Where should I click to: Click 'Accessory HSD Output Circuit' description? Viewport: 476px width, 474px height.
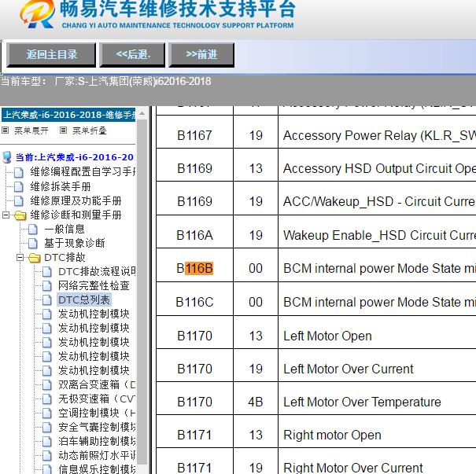379,169
